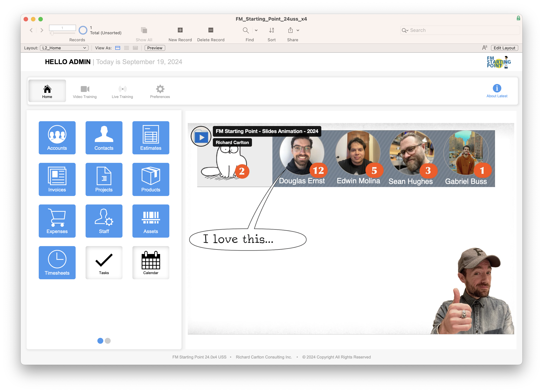Select the Video Training tab
This screenshot has height=392, width=543.
(85, 91)
